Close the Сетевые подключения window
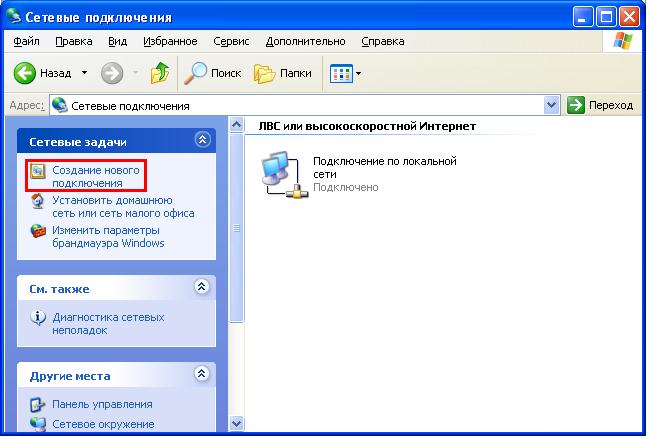 (629, 17)
